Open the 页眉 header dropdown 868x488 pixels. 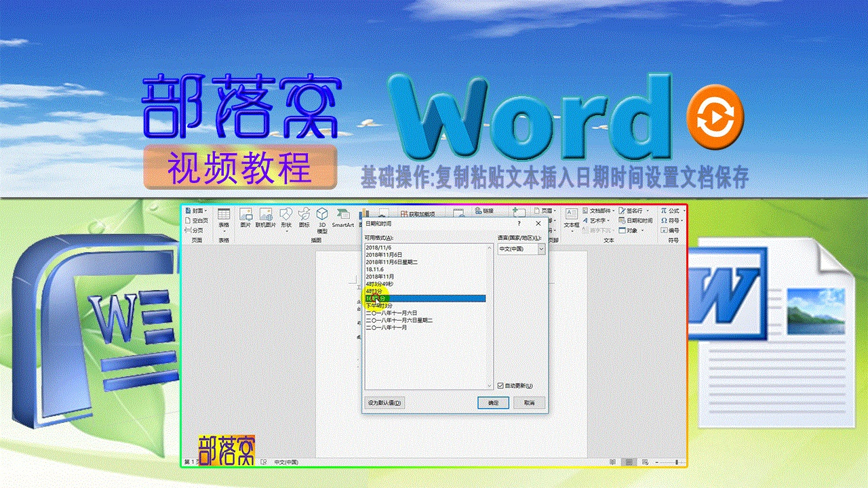point(545,211)
